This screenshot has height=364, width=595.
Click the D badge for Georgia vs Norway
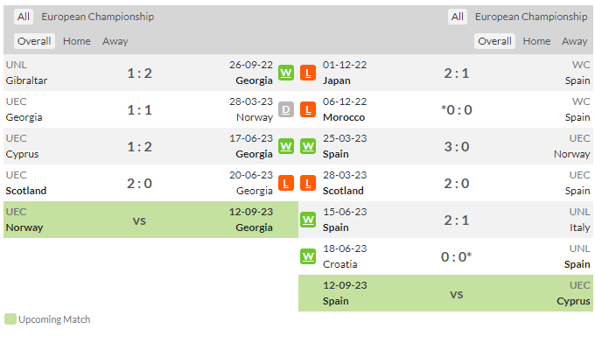(x=286, y=109)
